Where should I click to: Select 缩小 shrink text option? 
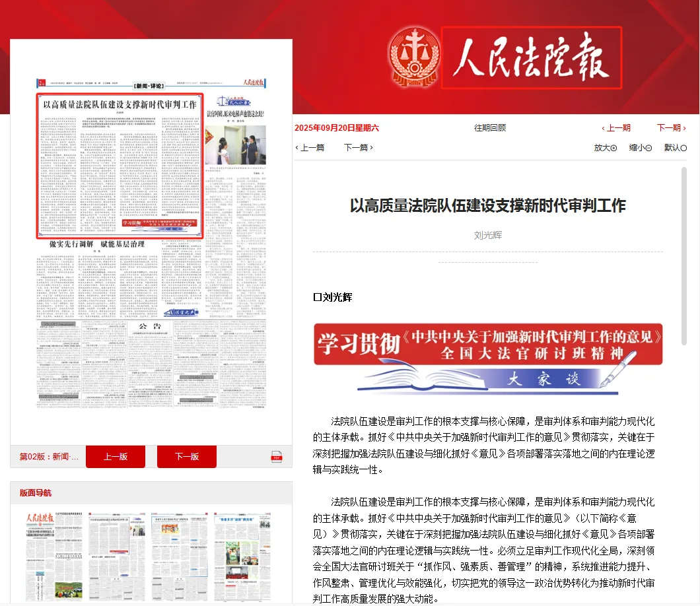(x=640, y=148)
